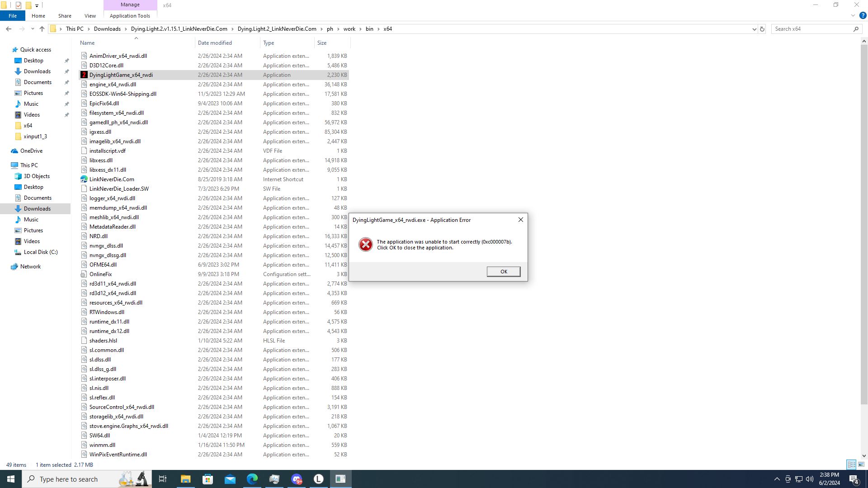
Task: Open the address bar history dropdown
Action: [754, 29]
